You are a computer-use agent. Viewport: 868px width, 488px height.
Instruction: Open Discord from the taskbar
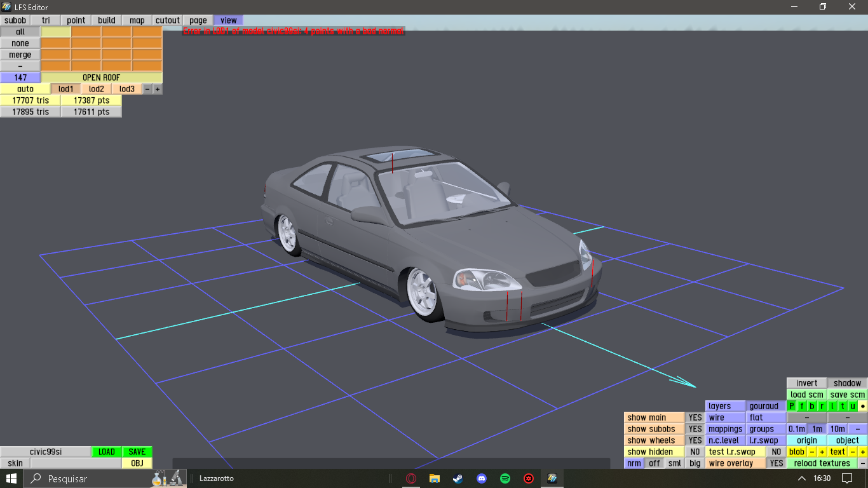click(482, 478)
